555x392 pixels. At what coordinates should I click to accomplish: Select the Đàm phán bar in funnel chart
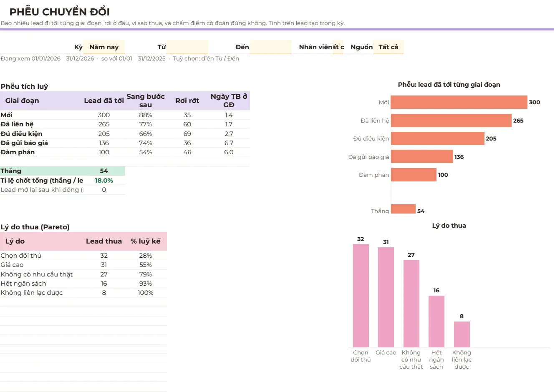point(414,175)
